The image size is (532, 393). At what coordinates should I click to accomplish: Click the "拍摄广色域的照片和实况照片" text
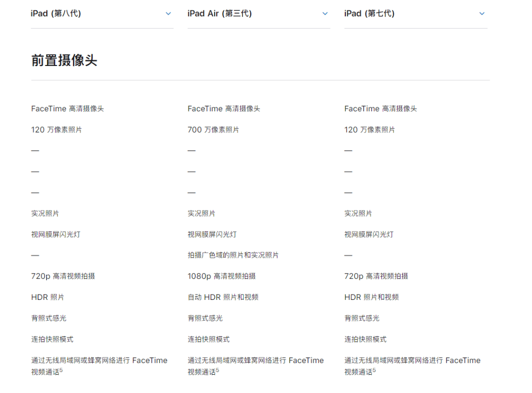click(233, 255)
